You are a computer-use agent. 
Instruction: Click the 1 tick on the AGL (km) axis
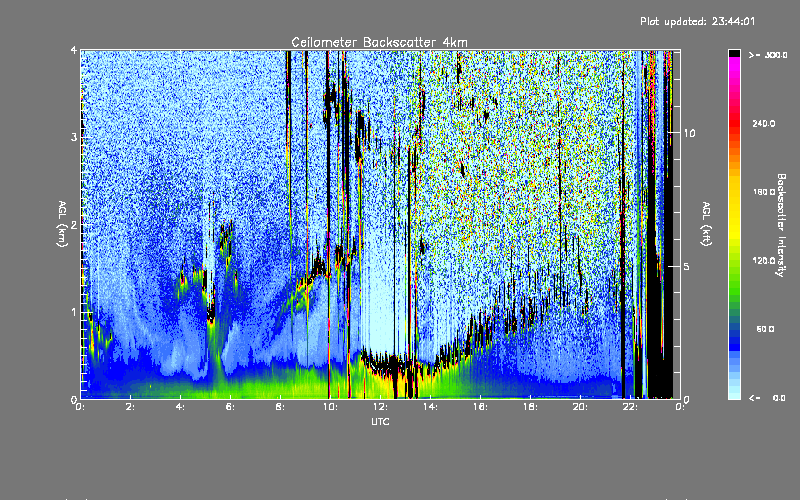(74, 312)
